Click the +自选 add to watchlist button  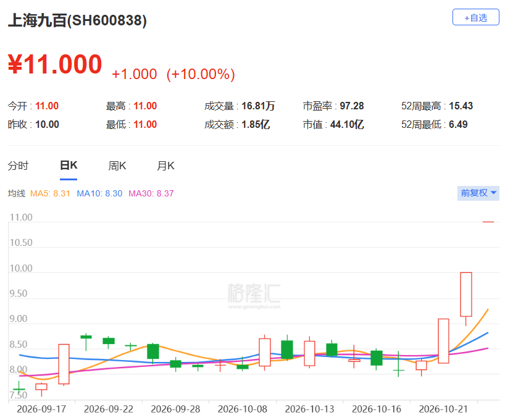(x=475, y=17)
